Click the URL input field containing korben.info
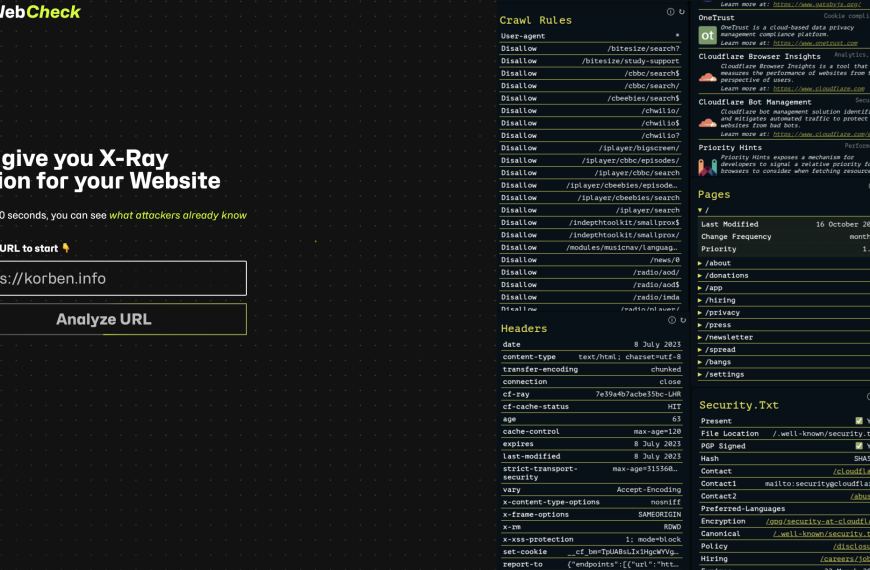 (123, 278)
